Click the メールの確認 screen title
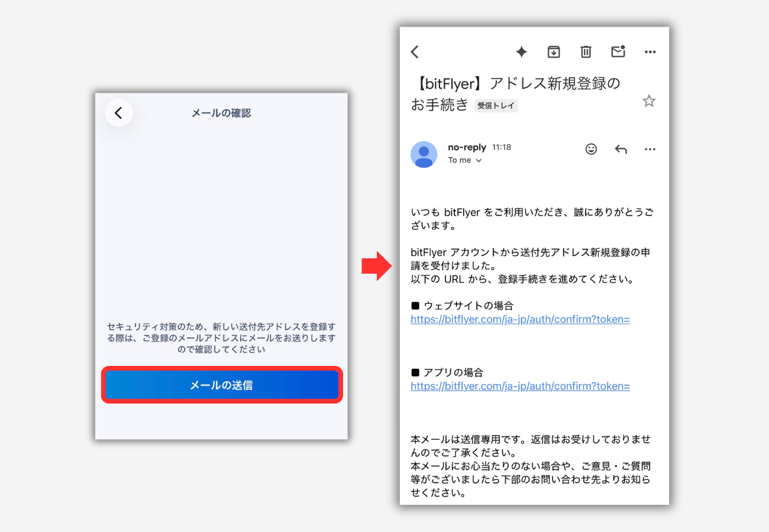 pyautogui.click(x=221, y=113)
